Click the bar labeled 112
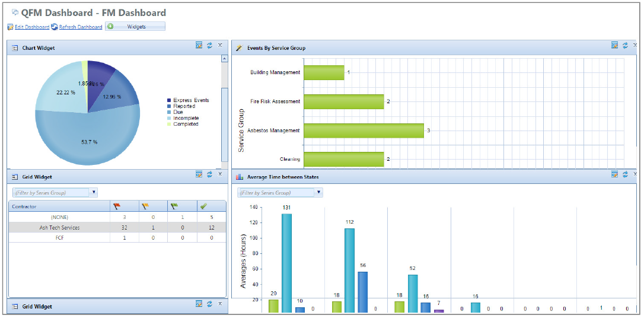This screenshot has width=644, height=318. 349,271
